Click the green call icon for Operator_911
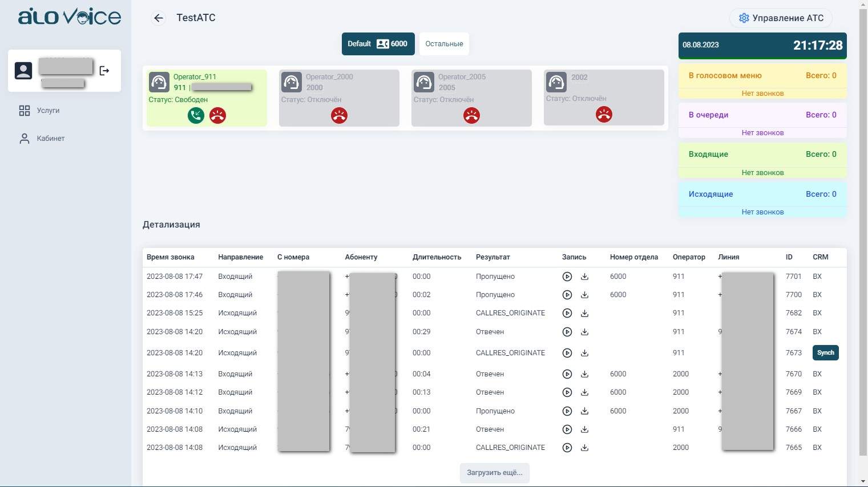Image resolution: width=868 pixels, height=487 pixels. 196,116
